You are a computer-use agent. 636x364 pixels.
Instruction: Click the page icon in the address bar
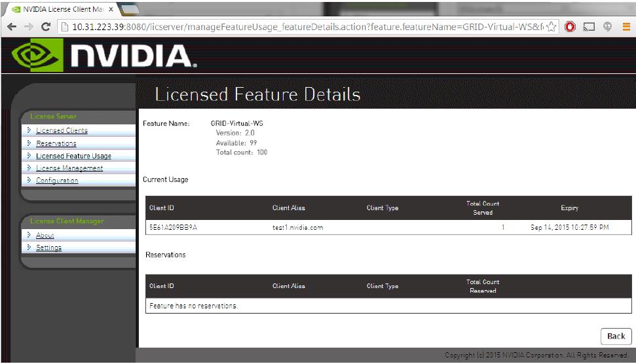click(64, 27)
